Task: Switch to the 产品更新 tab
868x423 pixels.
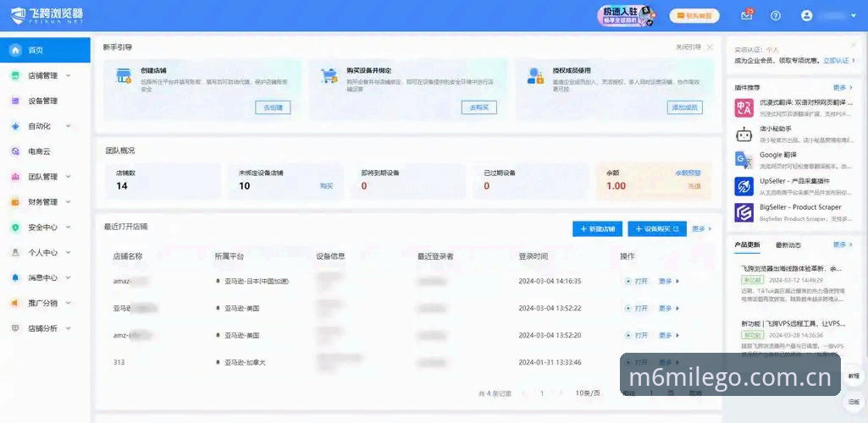Action: 747,244
